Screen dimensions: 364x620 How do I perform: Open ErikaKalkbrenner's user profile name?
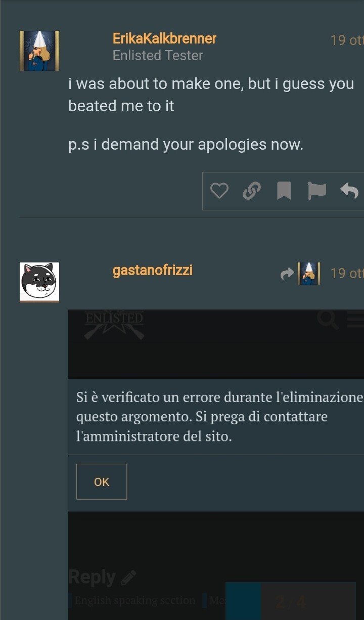[164, 38]
